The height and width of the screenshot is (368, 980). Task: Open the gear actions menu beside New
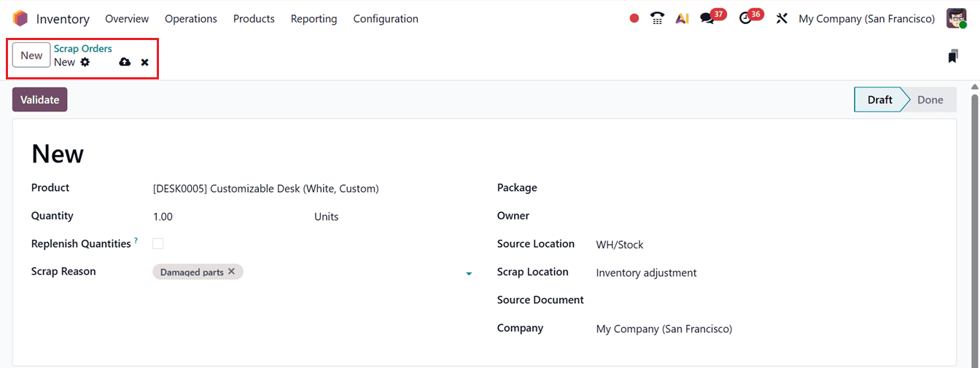click(x=85, y=62)
